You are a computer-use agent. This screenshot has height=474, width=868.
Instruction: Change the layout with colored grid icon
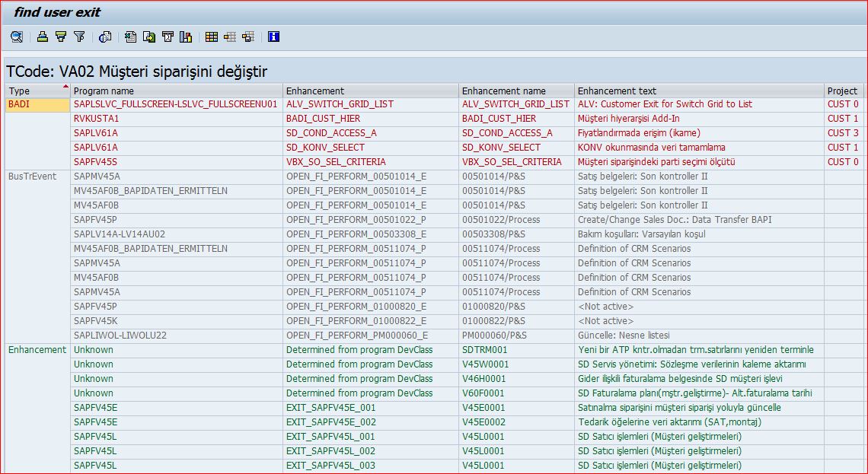click(212, 37)
